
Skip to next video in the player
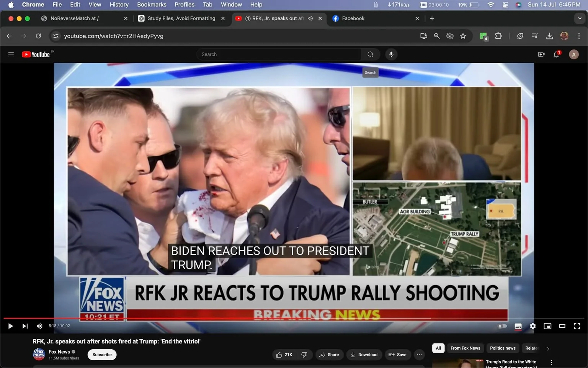tap(25, 326)
